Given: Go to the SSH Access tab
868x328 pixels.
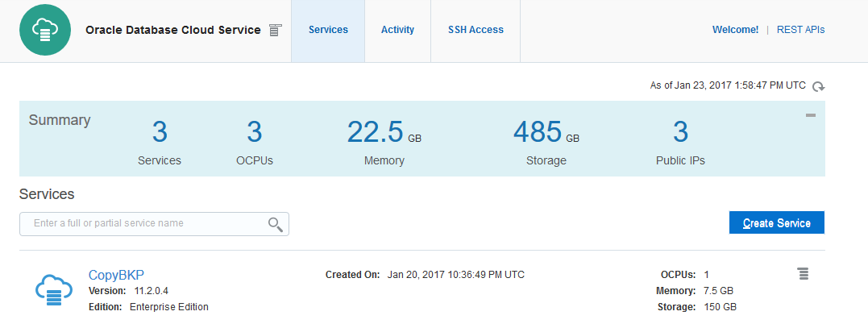Looking at the screenshot, I should (476, 31).
